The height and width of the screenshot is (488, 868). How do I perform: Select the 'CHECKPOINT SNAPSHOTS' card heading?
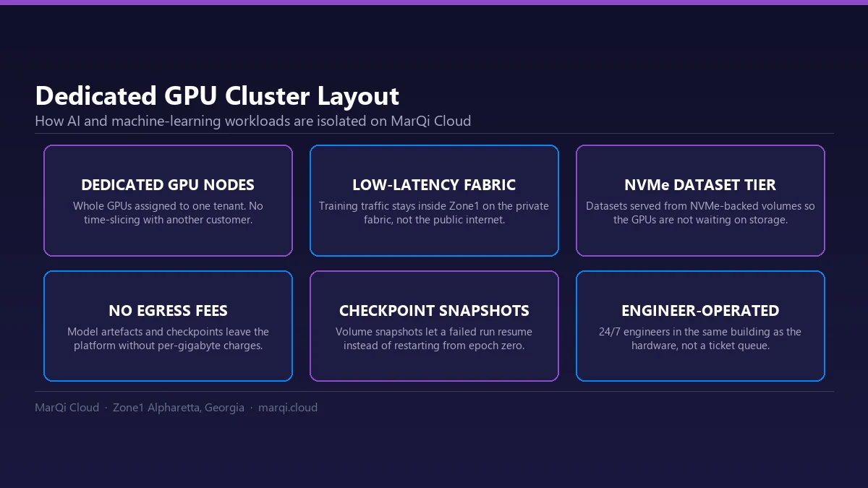coord(434,311)
